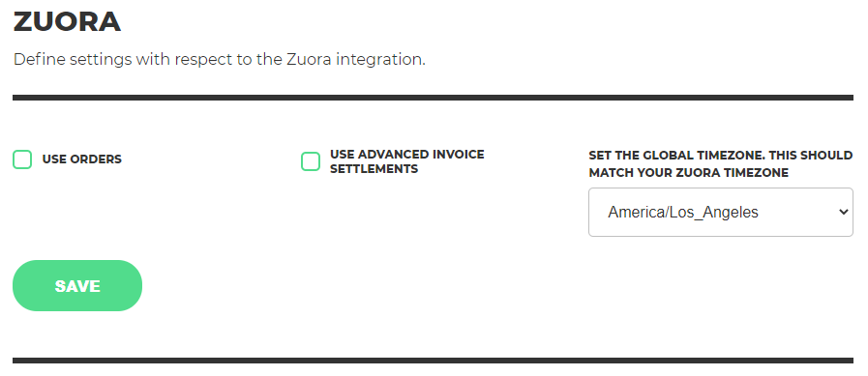
Task: Click the ZUORA section heading
Action: 67,22
